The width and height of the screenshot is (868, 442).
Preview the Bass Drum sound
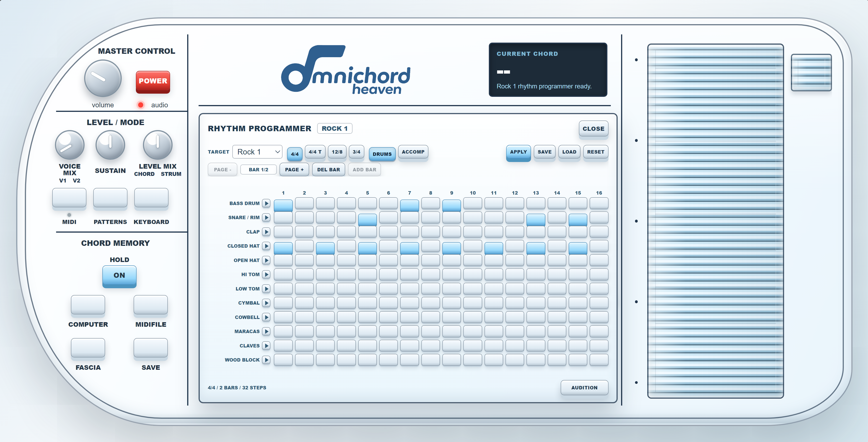pos(266,203)
